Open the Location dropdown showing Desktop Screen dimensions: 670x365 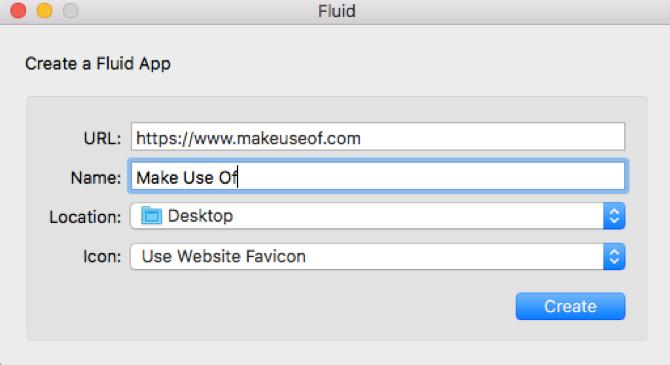(378, 216)
